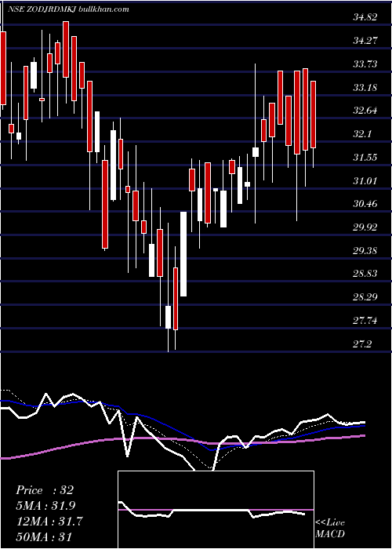Click the 29.38 price axis label
This screenshot has width=392, height=549.
(x=365, y=251)
